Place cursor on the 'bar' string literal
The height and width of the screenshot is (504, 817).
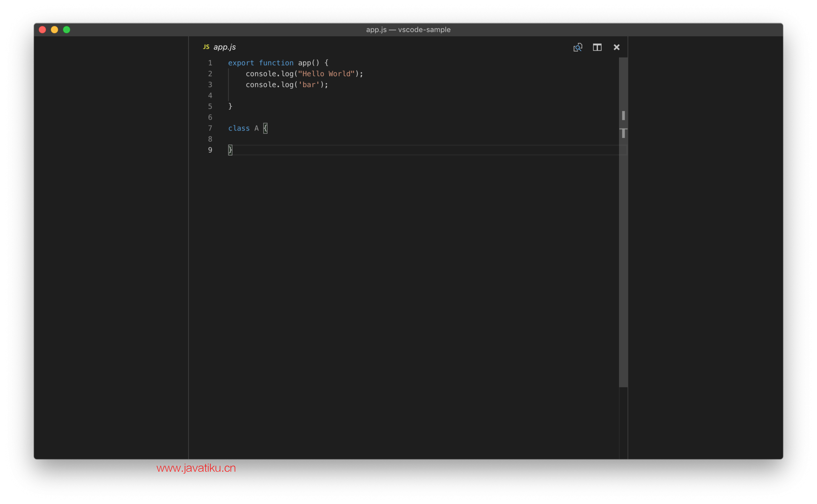(x=309, y=85)
